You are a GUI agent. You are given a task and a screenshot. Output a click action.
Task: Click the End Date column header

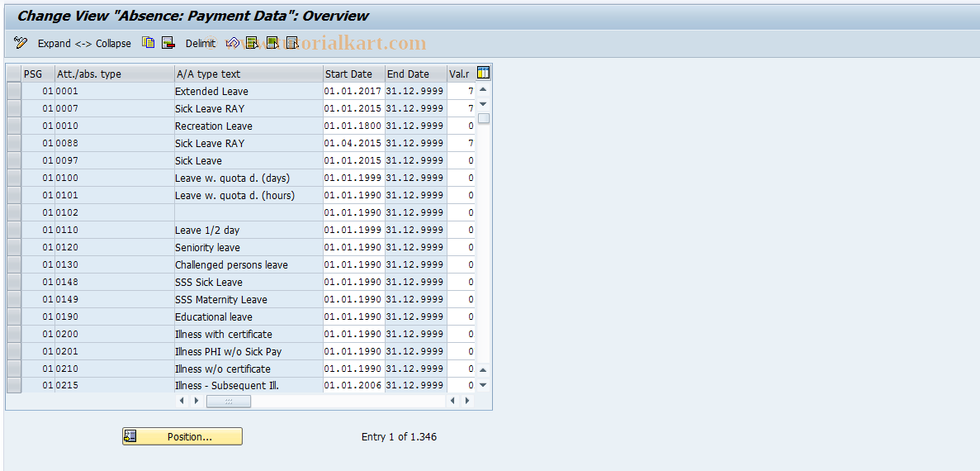(x=415, y=74)
